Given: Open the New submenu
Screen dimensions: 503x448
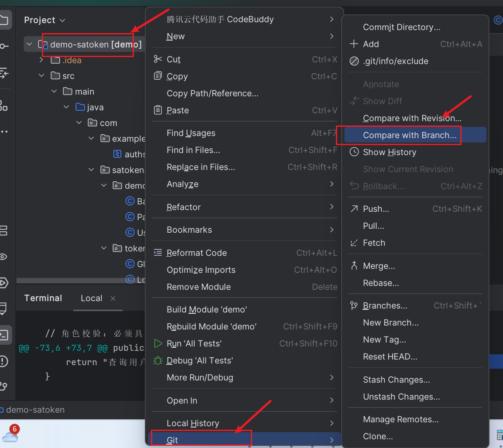Looking at the screenshot, I should [244, 36].
